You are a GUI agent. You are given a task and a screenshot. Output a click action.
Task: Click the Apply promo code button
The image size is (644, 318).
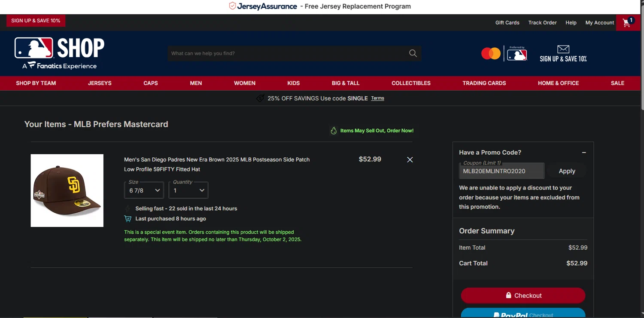click(567, 171)
